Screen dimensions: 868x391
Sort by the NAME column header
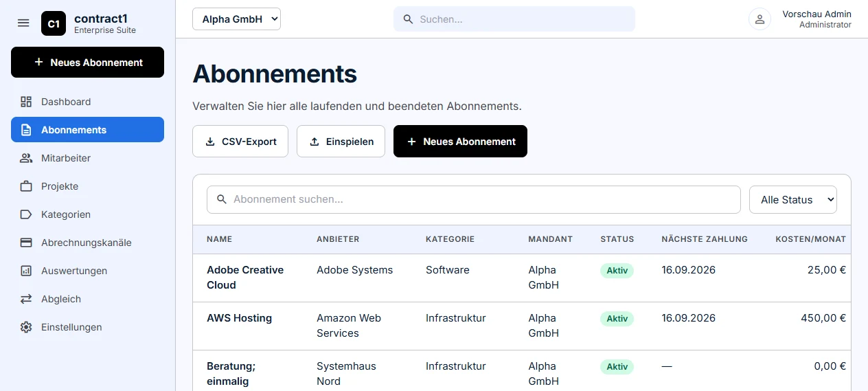[x=220, y=239]
